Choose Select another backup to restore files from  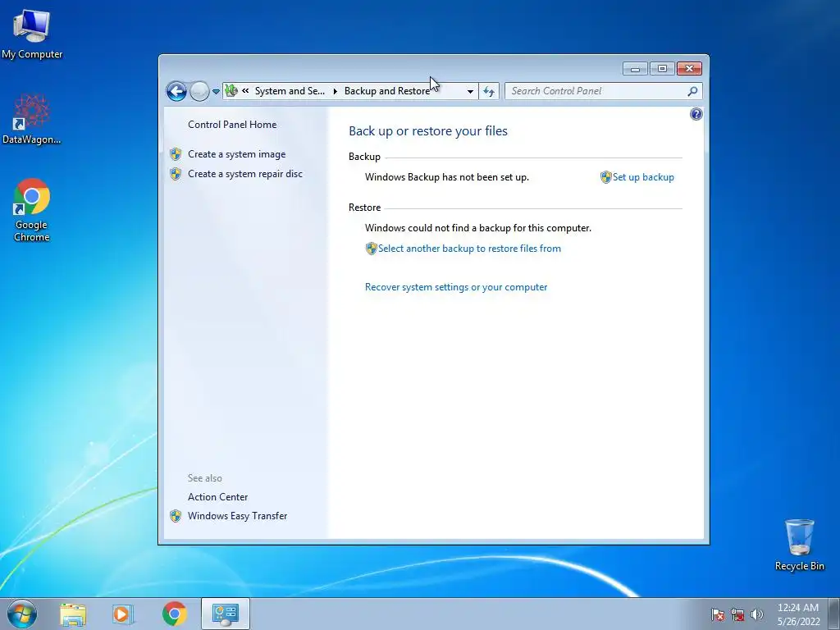[x=469, y=249]
